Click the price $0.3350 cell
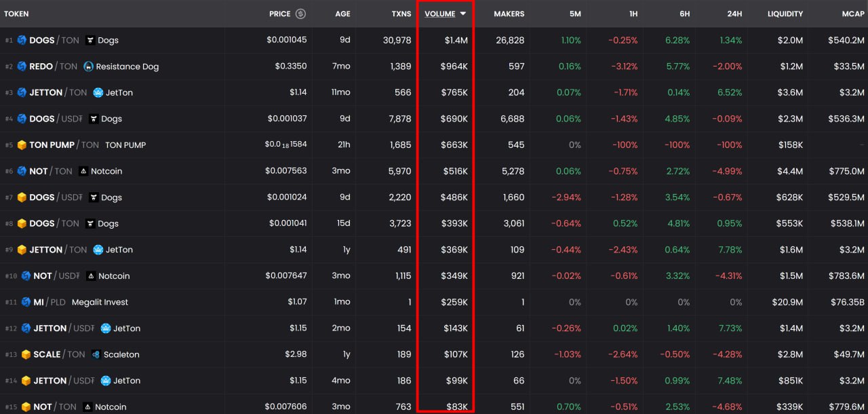The image size is (868, 414). pos(291,67)
